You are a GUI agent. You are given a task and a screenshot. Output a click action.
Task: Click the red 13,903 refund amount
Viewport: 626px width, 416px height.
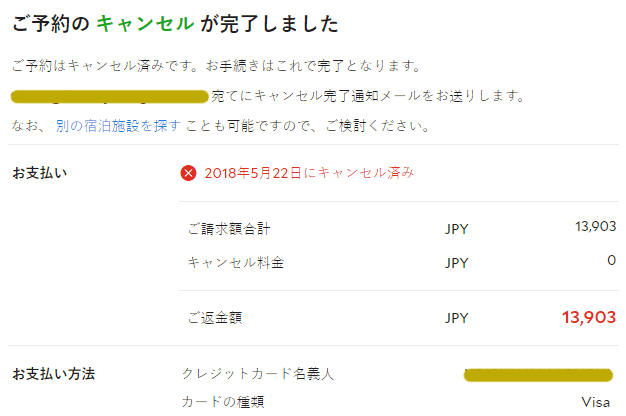tap(589, 317)
